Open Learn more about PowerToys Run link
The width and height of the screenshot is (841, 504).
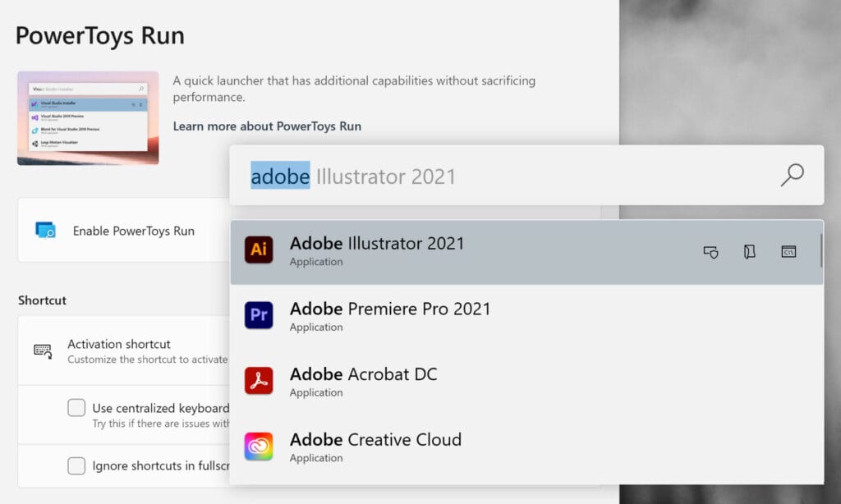pos(267,126)
